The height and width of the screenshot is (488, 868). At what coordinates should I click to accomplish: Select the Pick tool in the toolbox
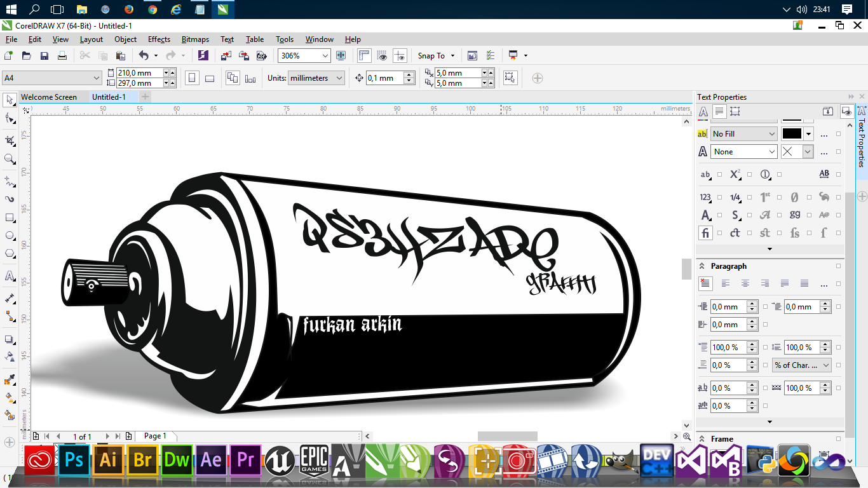(10, 100)
